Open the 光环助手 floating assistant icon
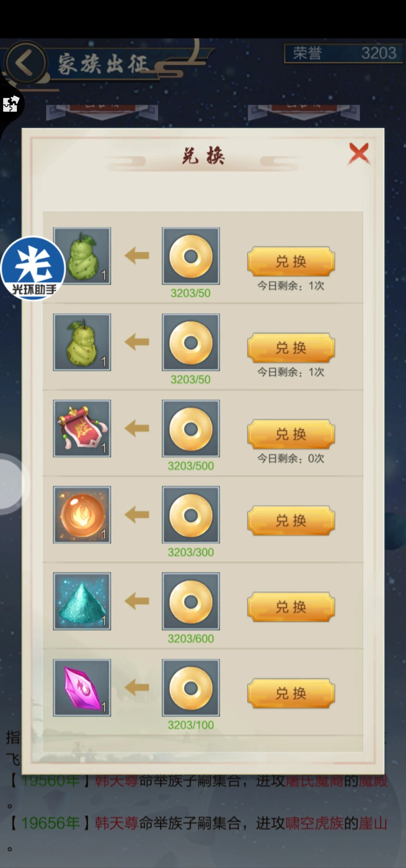The image size is (406, 868). click(x=33, y=268)
